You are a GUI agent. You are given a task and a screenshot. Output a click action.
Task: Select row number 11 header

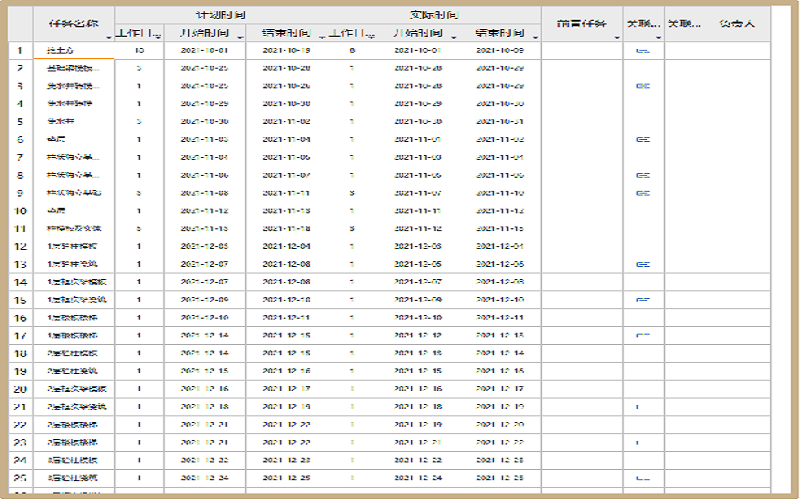point(20,229)
